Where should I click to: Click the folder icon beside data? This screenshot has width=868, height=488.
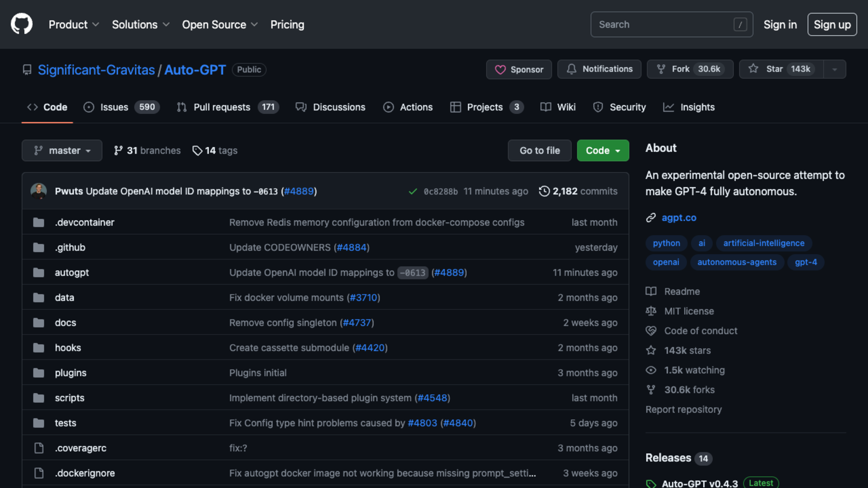(x=39, y=297)
